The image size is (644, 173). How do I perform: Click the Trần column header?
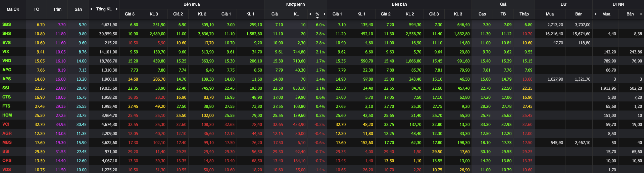coord(57,9)
